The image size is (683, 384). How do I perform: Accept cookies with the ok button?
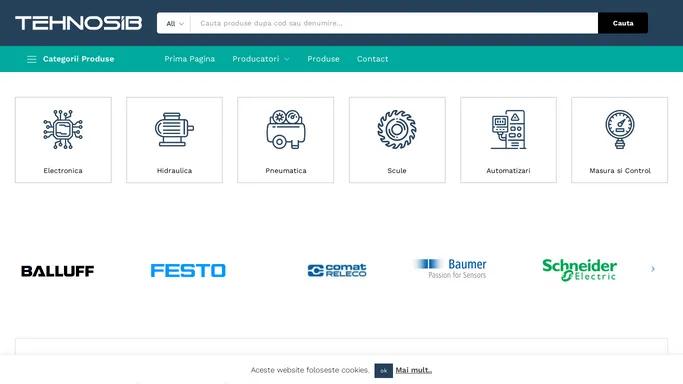(383, 371)
